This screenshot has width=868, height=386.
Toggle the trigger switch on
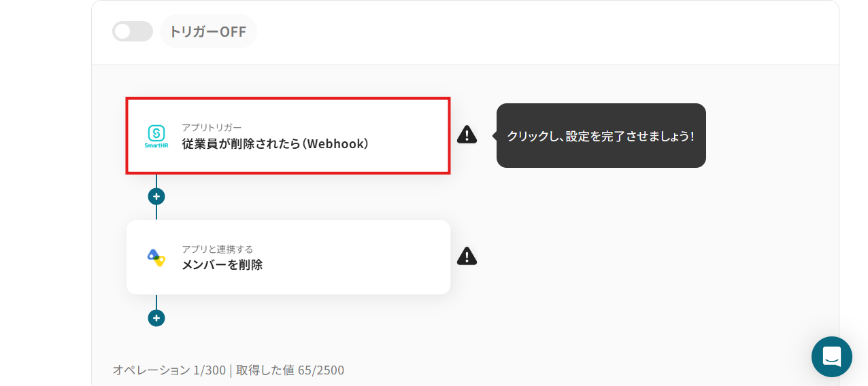[133, 31]
